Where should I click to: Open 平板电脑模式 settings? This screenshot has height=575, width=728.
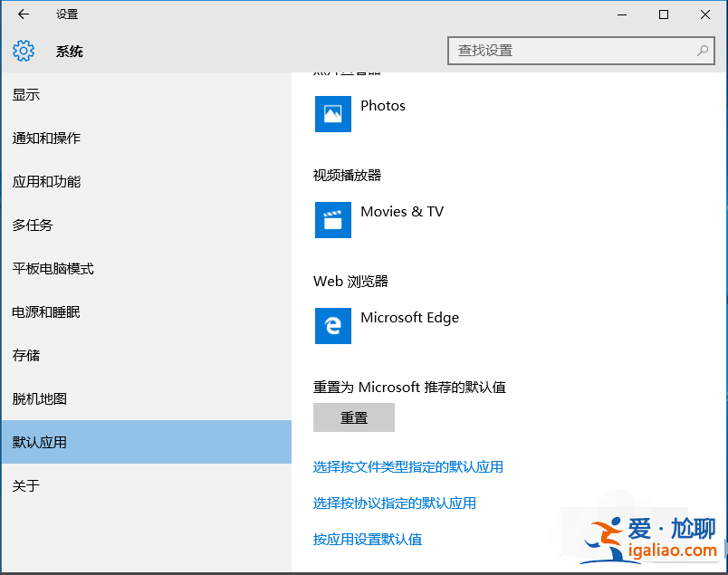52,268
